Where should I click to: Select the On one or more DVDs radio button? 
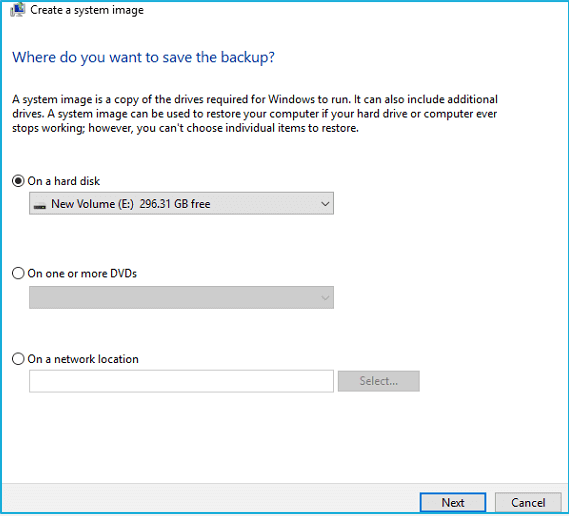[18, 273]
